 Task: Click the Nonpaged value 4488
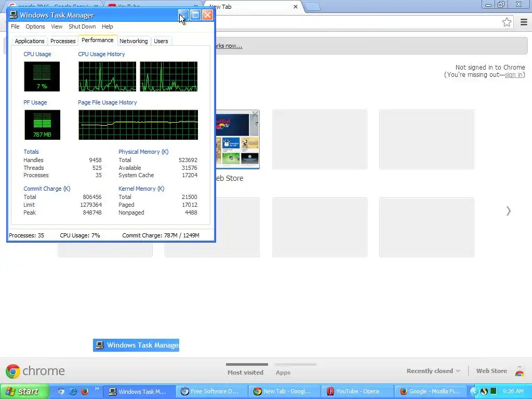click(191, 212)
